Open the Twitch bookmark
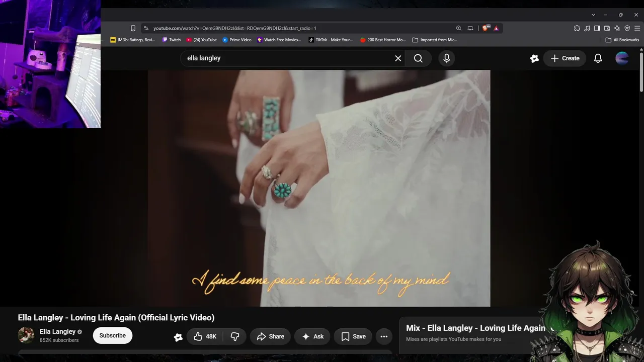This screenshot has width=644, height=362. [x=172, y=40]
